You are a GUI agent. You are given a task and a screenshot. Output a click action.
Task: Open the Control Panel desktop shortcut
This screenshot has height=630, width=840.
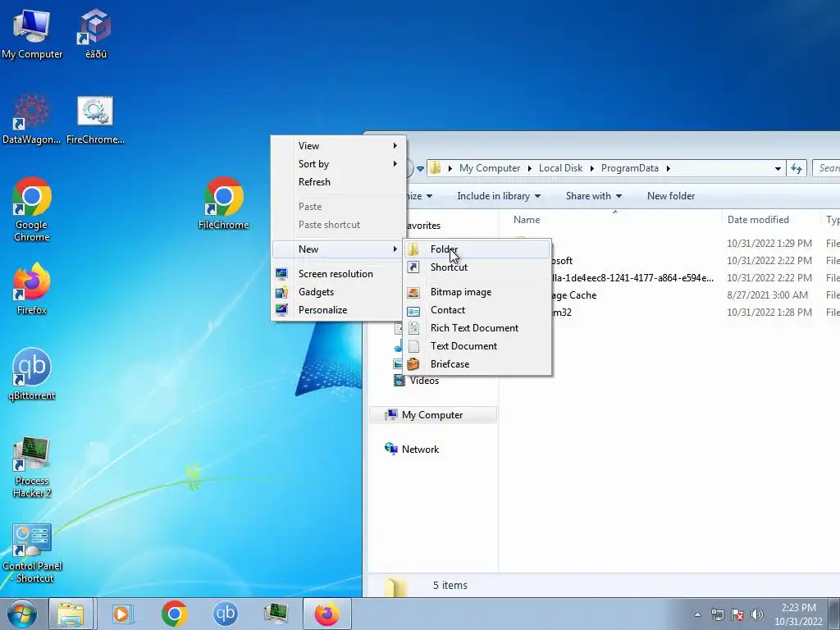(32, 553)
